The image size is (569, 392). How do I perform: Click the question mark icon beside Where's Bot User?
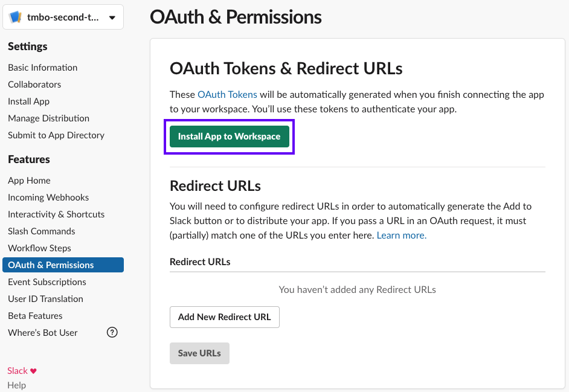(x=112, y=332)
